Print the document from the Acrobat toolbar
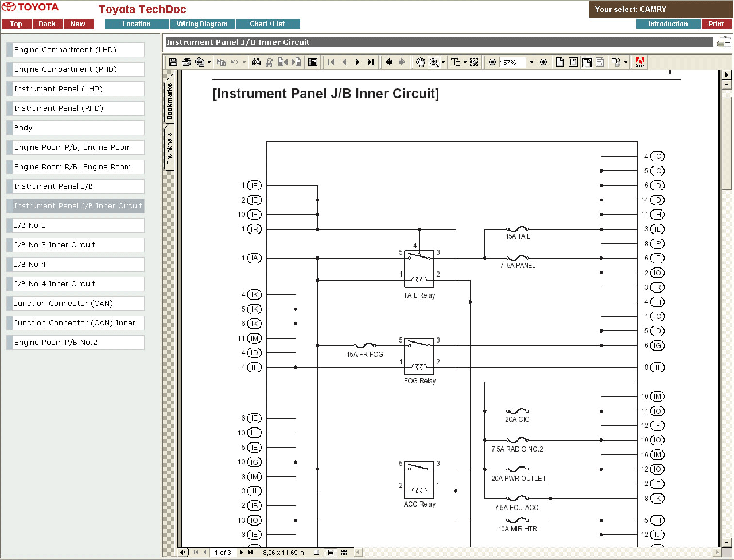The width and height of the screenshot is (734, 560). coord(187,62)
